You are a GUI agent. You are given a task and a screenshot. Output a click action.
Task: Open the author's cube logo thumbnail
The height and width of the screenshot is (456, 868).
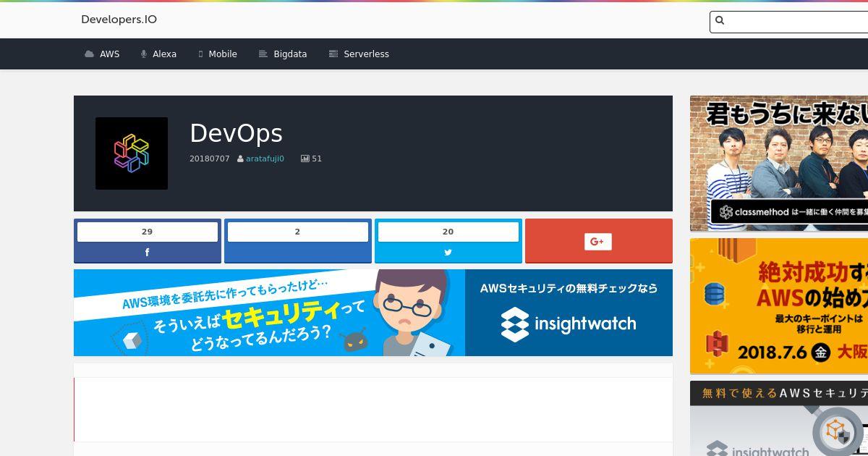(132, 153)
